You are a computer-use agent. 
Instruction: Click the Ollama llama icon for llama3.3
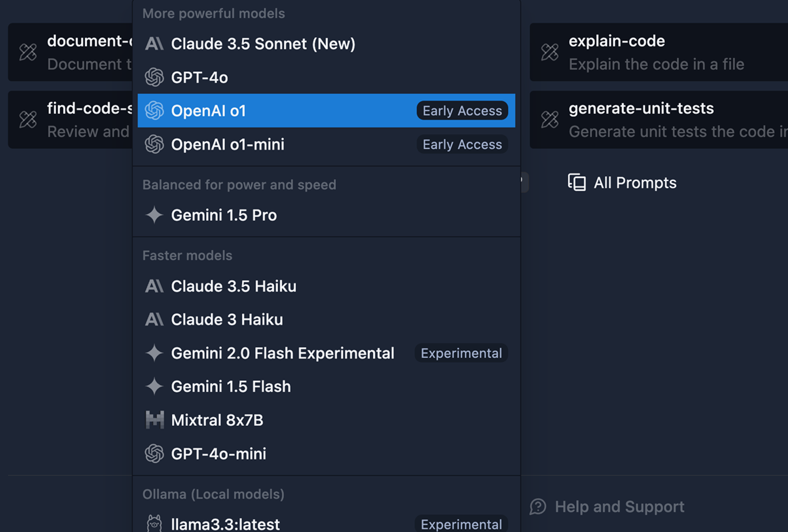154,523
